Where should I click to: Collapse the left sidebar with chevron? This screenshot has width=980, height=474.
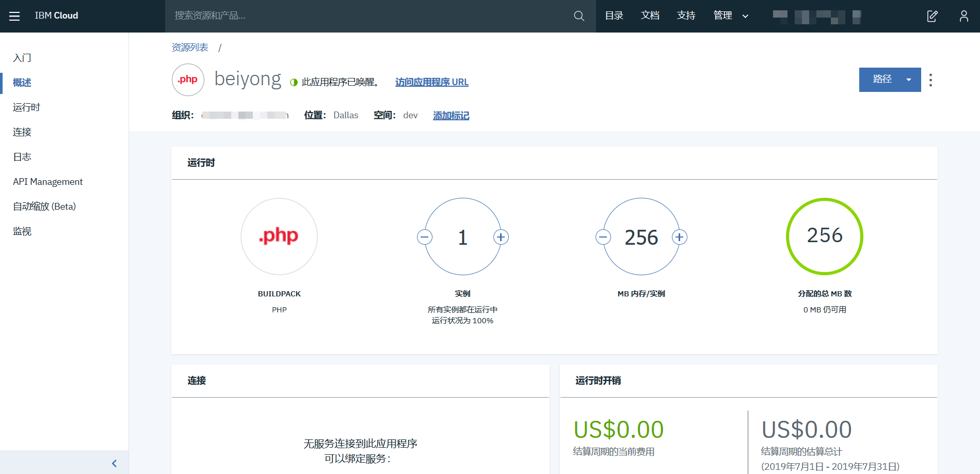[x=114, y=463]
